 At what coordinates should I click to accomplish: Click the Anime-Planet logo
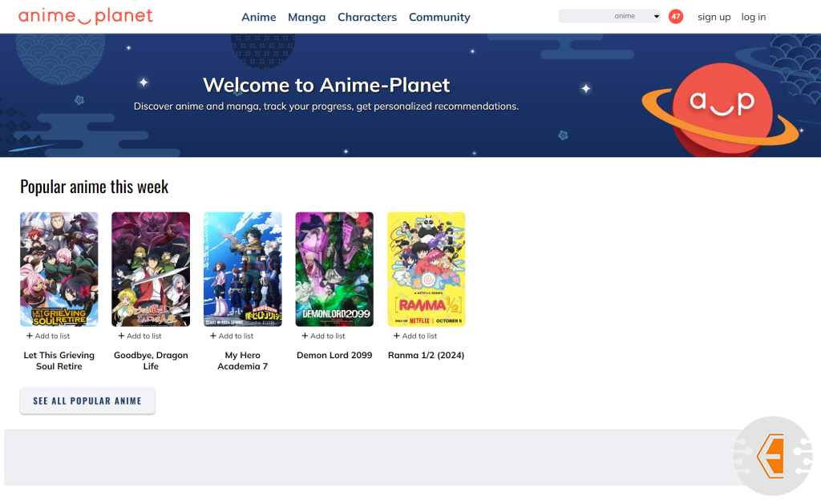pos(85,16)
